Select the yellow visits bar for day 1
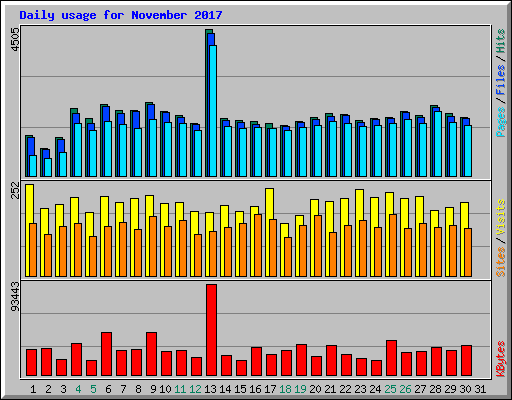This screenshot has width=512, height=400. point(29,230)
